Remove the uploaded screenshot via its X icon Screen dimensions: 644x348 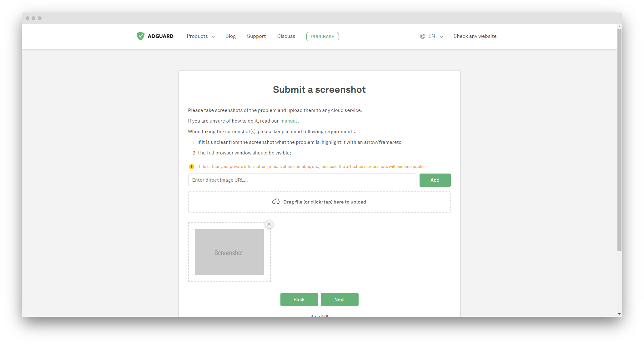click(269, 224)
